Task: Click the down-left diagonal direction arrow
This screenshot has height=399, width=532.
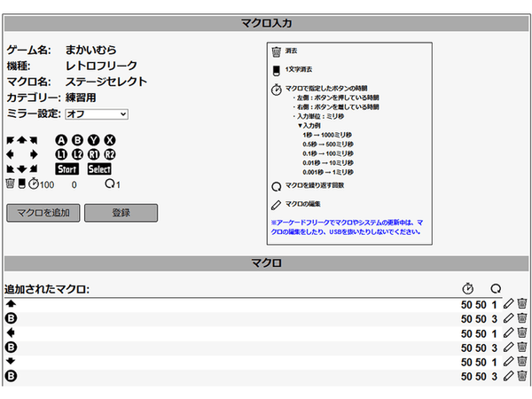Action: tap(10, 168)
